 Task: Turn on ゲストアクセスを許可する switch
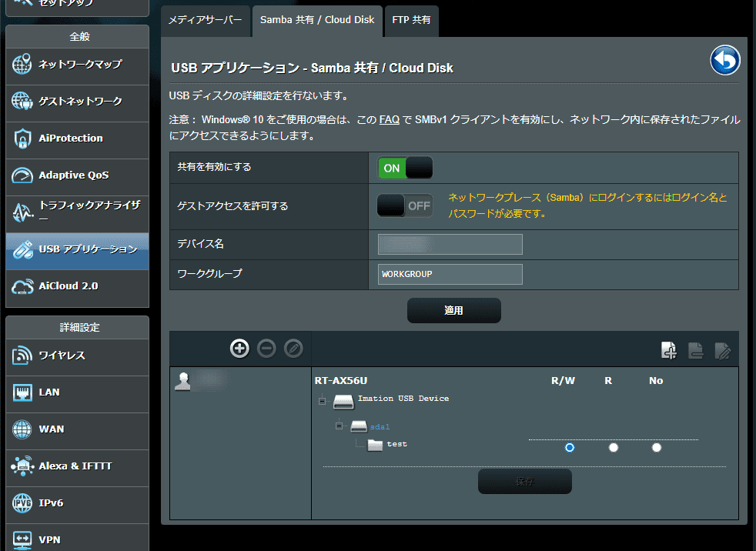(404, 205)
